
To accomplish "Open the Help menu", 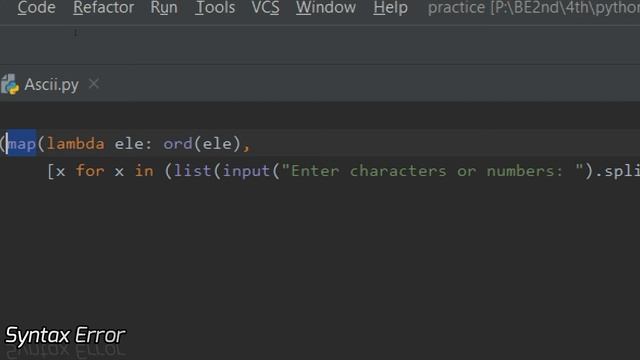I will point(390,7).
